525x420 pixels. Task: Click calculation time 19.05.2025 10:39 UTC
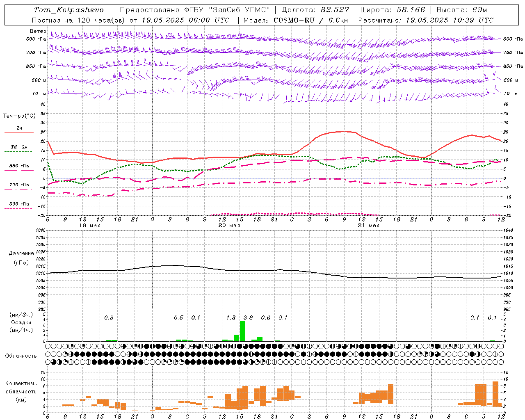click(450, 20)
